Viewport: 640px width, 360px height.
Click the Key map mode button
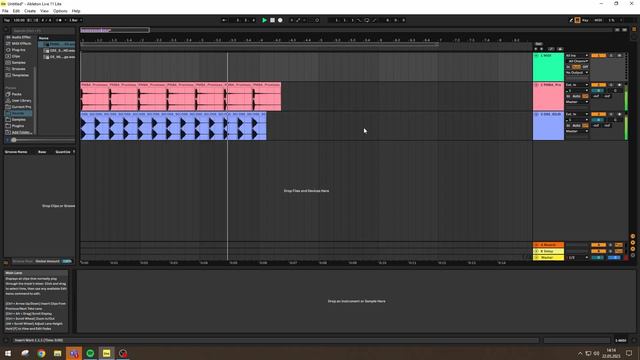pyautogui.click(x=585, y=20)
